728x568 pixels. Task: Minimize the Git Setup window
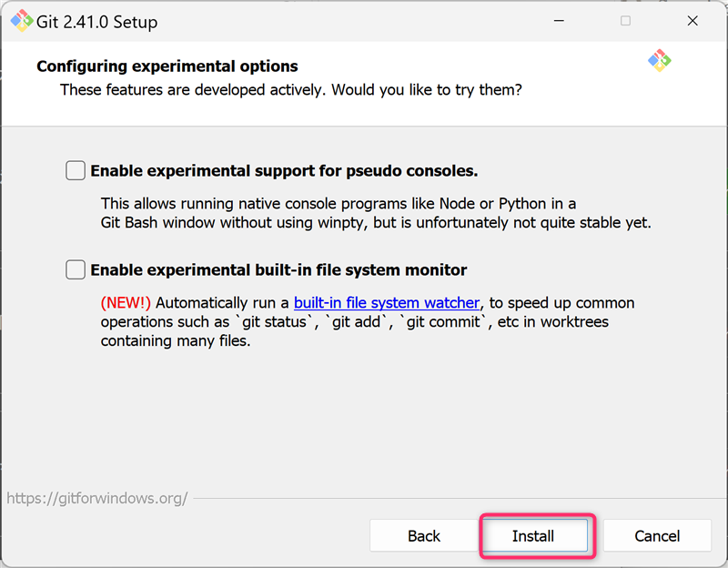point(561,22)
